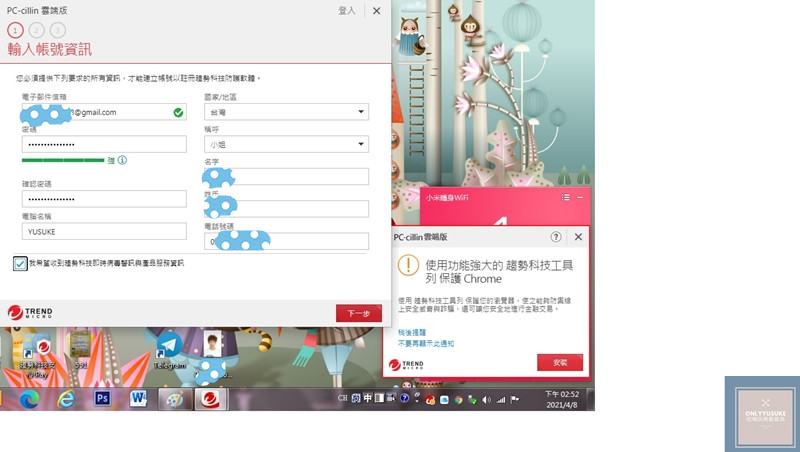Click the CH language indicator
Screen dimensions: 800x452
pos(343,398)
